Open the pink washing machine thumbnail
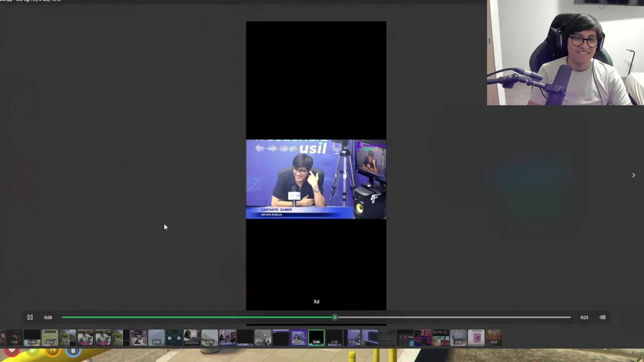The height and width of the screenshot is (362, 644). (476, 338)
